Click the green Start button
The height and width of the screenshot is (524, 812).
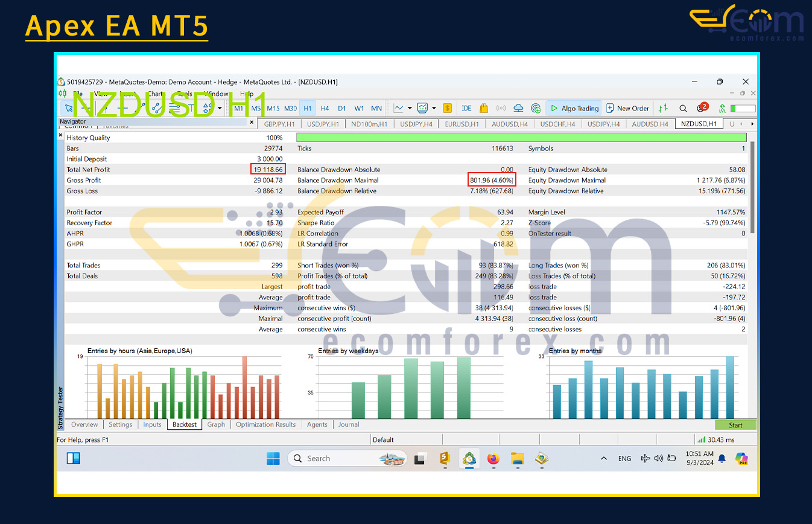coord(735,425)
